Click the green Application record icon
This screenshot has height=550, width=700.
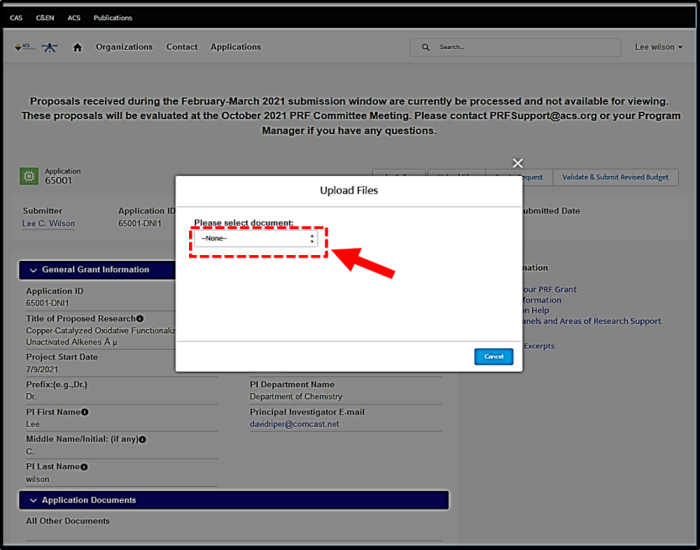click(29, 177)
